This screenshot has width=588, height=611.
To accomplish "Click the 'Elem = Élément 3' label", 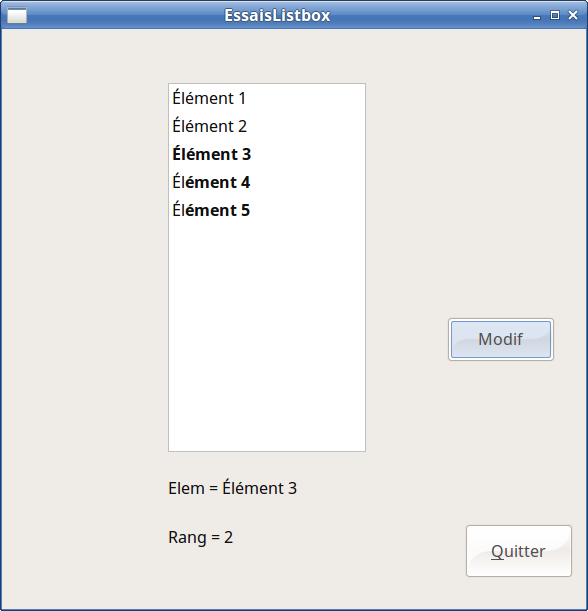I will click(x=233, y=488).
